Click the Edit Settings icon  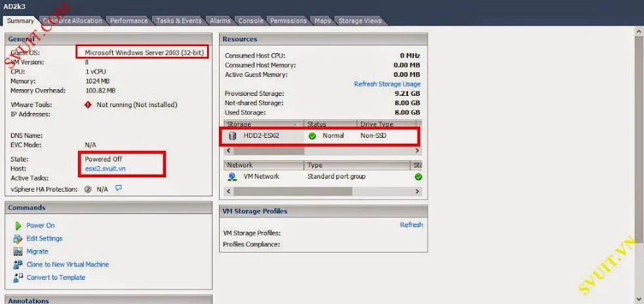(18, 238)
